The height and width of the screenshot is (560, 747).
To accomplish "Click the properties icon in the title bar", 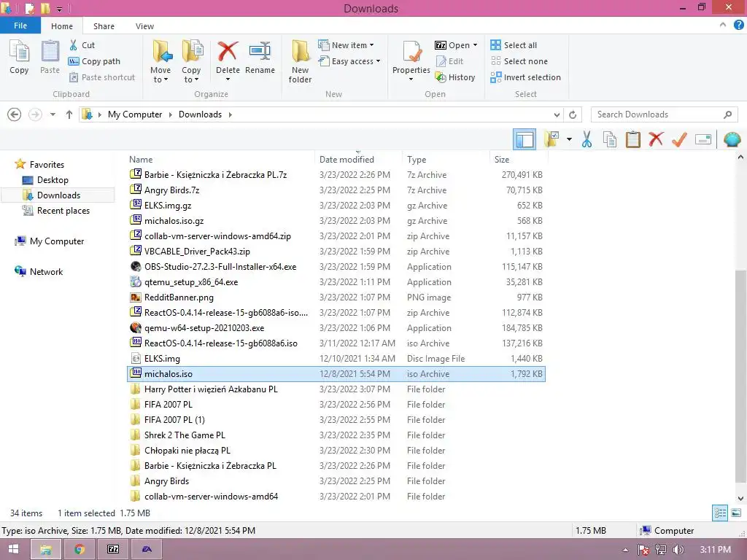I will pyautogui.click(x=29, y=8).
